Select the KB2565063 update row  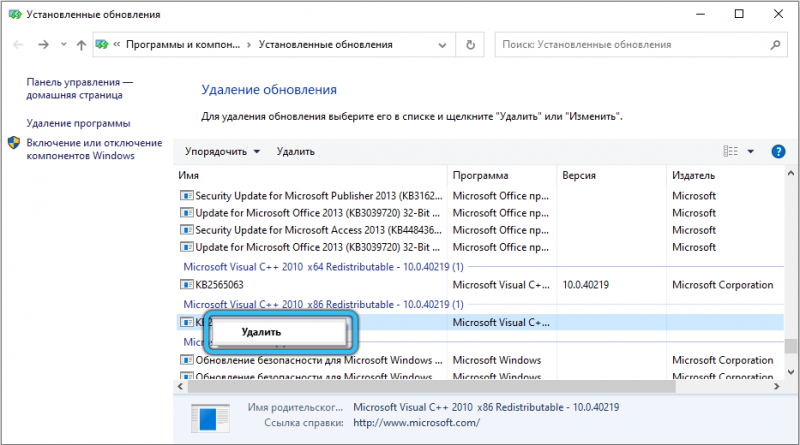tap(480, 285)
